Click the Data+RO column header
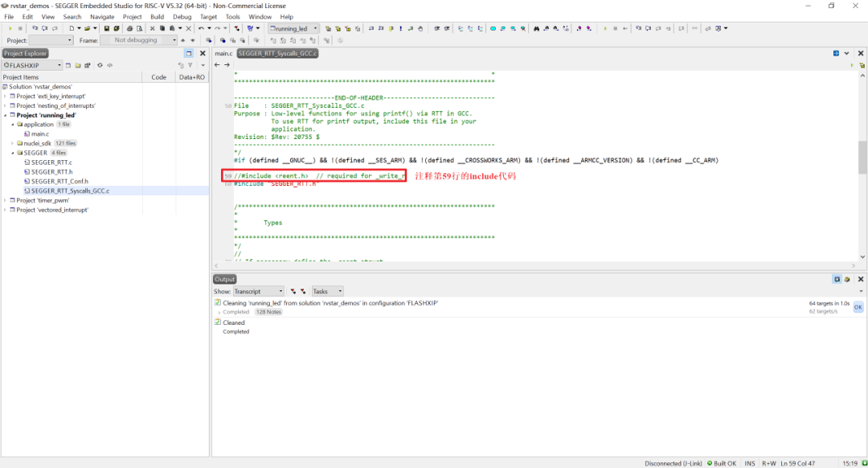 tap(191, 77)
